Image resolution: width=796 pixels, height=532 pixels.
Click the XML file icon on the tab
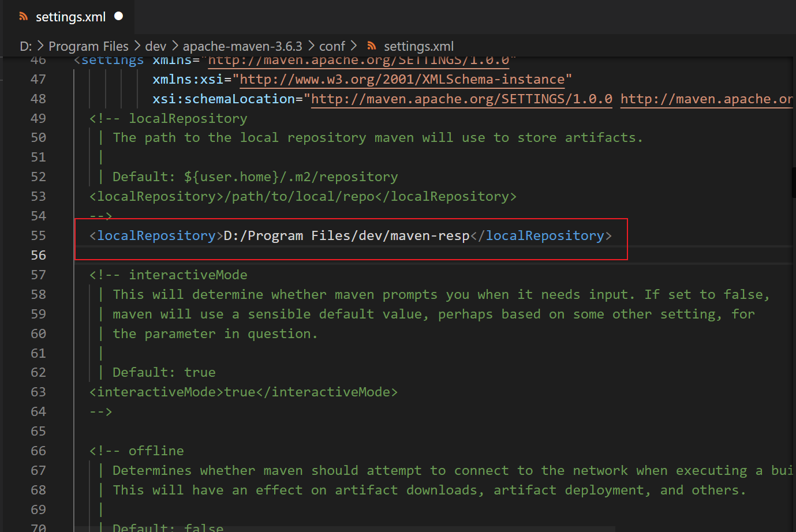pyautogui.click(x=23, y=17)
